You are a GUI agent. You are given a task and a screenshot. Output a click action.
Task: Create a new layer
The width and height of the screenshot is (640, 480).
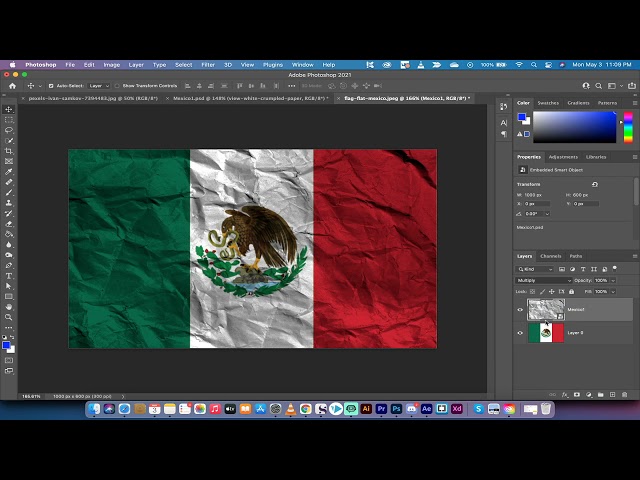click(612, 395)
